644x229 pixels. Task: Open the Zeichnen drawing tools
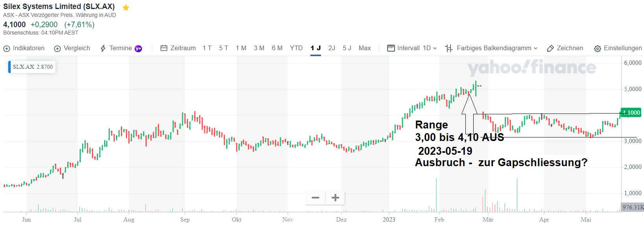pos(565,48)
